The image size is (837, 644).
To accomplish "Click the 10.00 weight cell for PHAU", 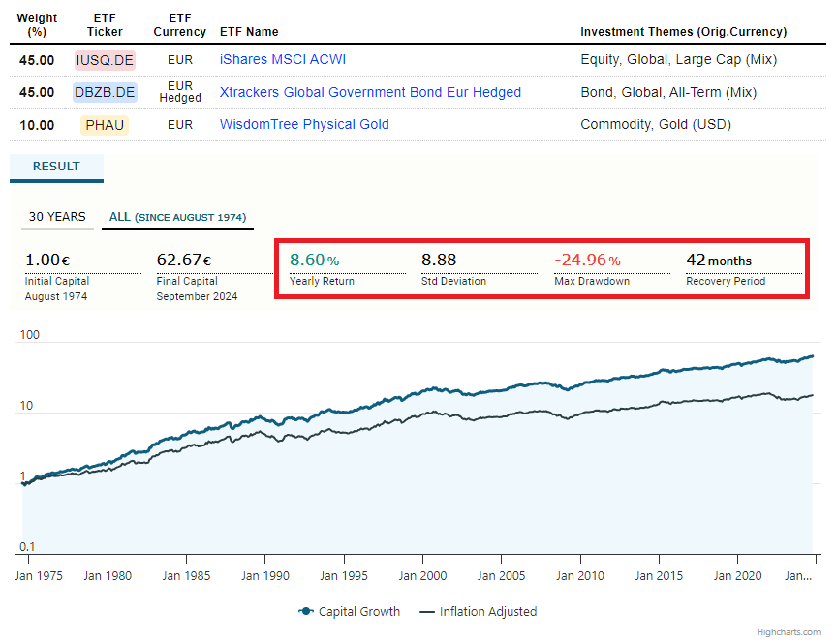I will click(37, 125).
